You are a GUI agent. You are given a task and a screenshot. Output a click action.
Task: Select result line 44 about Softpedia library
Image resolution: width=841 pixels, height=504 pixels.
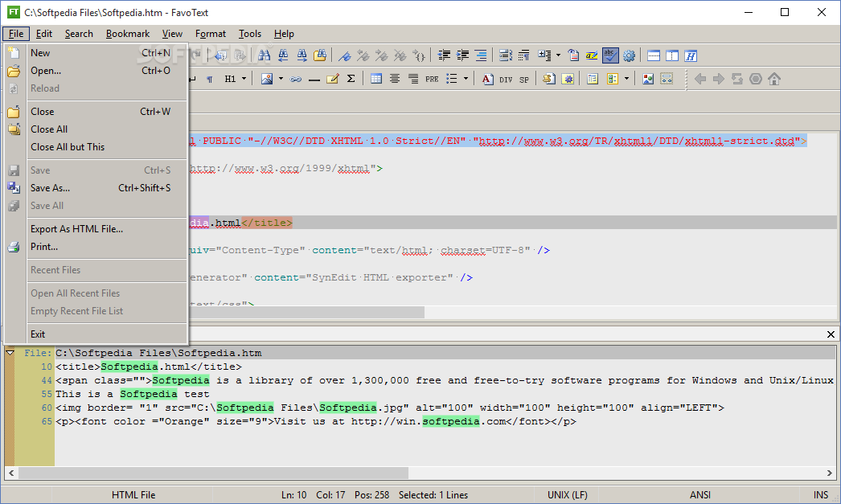pos(445,380)
